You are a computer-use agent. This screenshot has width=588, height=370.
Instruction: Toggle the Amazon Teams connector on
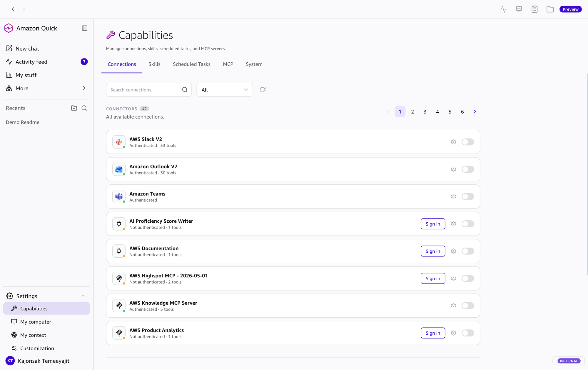coord(468,196)
